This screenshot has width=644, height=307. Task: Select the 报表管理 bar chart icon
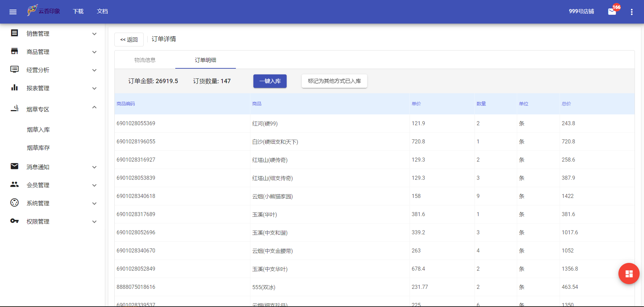[14, 88]
